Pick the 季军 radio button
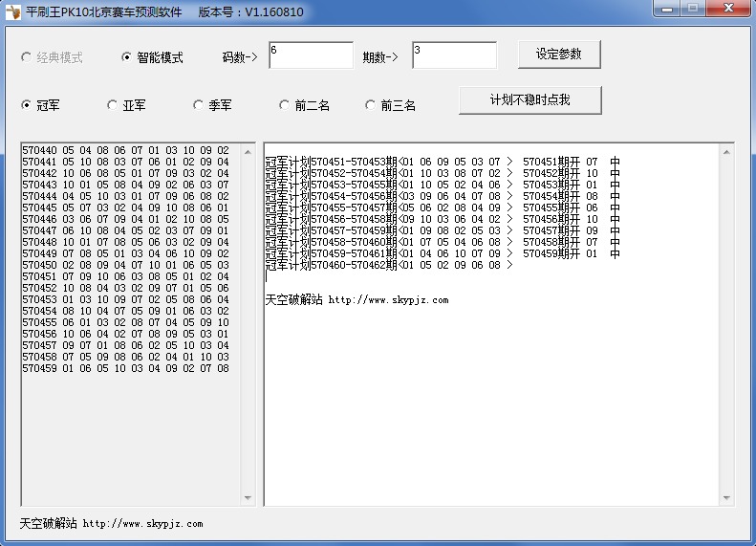Viewport: 756px width, 546px height. click(x=199, y=105)
